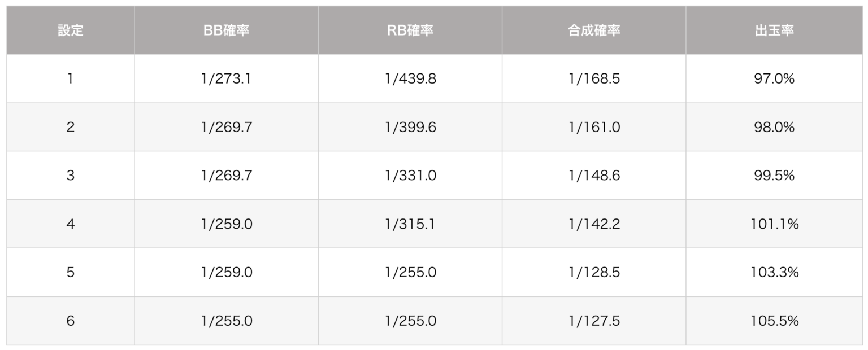Select the RB確率 value 1/331.0
Screen dimensions: 868x350
410,176
